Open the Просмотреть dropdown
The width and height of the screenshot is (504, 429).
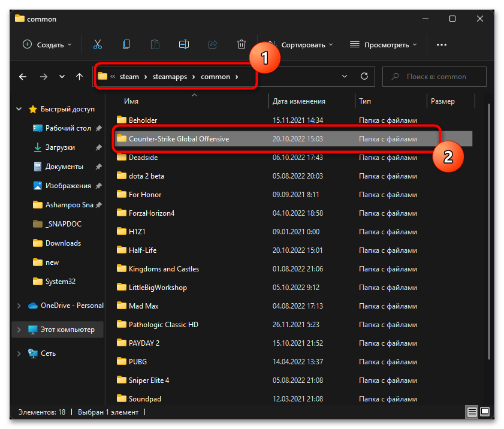point(383,45)
